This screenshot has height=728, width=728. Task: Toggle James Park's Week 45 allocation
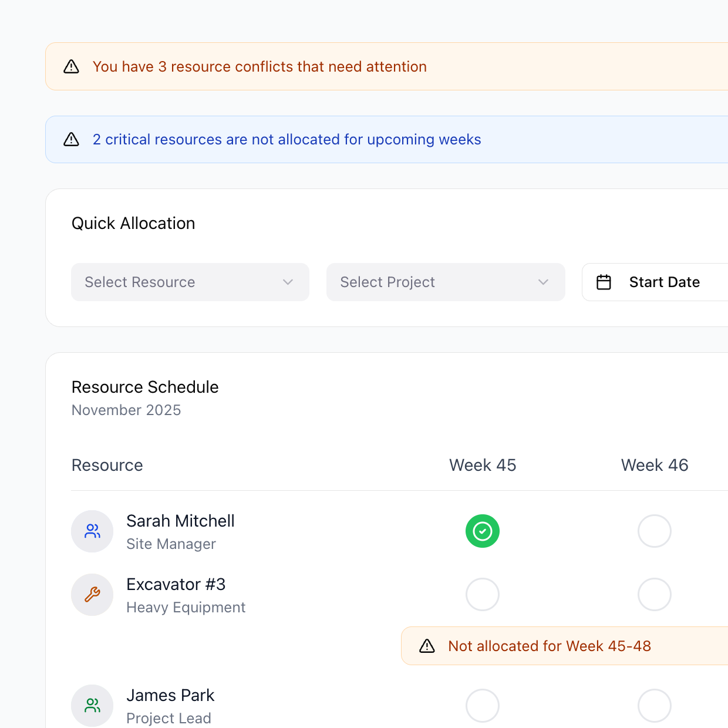tap(483, 706)
